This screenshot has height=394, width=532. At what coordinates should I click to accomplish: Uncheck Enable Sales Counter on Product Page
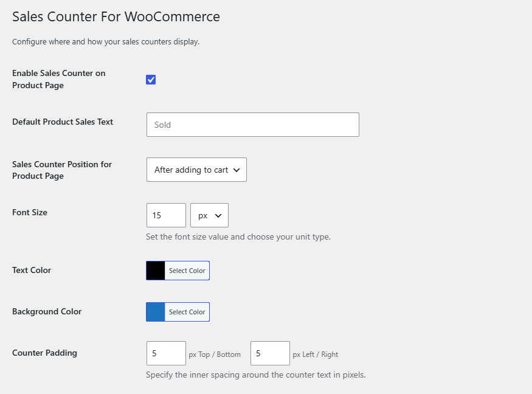(x=151, y=80)
